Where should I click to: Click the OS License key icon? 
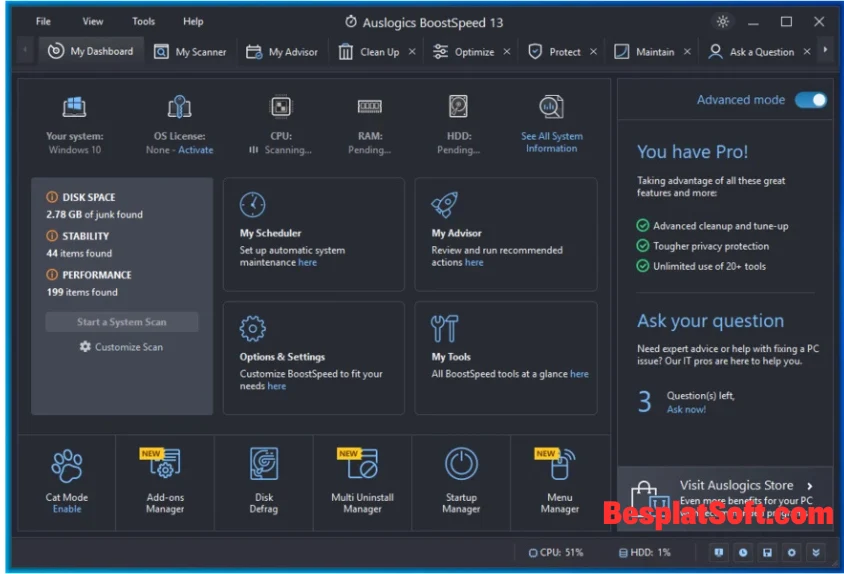(x=179, y=107)
